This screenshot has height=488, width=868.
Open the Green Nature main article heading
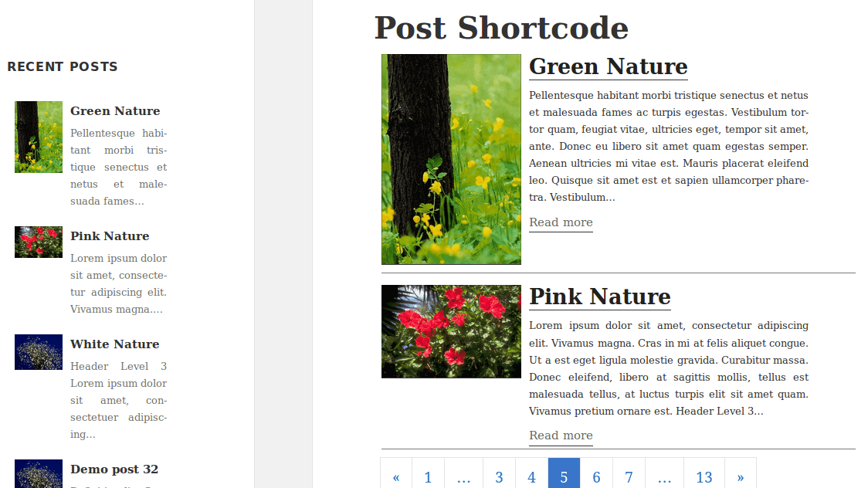[609, 66]
